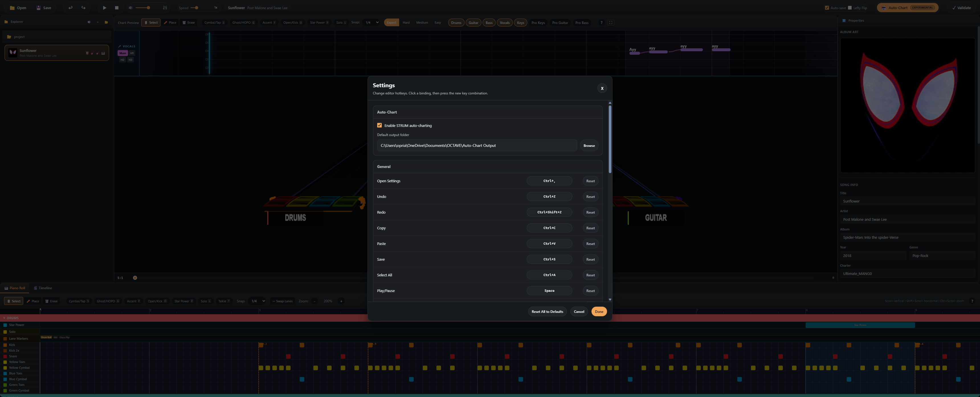
Task: Toggle Star Power in Chart Preview toolbar
Action: (319, 23)
